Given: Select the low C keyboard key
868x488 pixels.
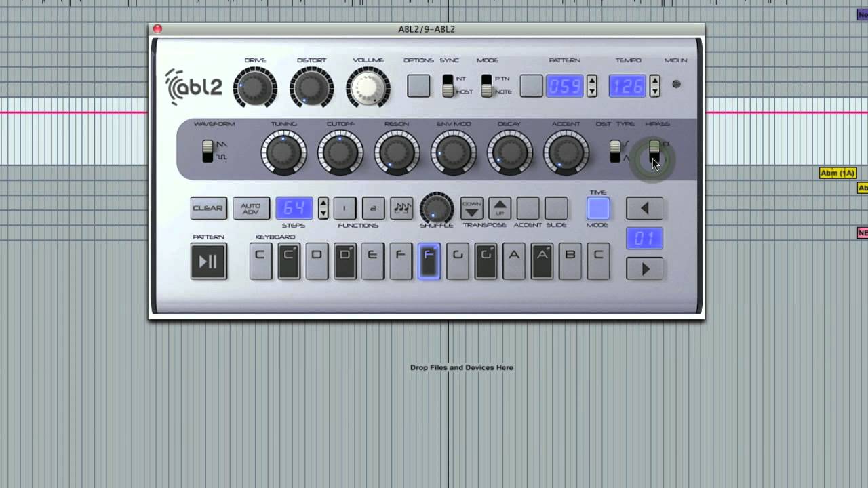Looking at the screenshot, I should point(260,262).
